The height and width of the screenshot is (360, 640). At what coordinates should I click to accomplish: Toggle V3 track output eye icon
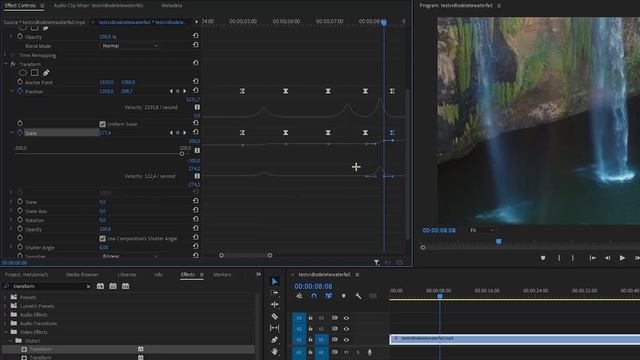click(x=346, y=318)
